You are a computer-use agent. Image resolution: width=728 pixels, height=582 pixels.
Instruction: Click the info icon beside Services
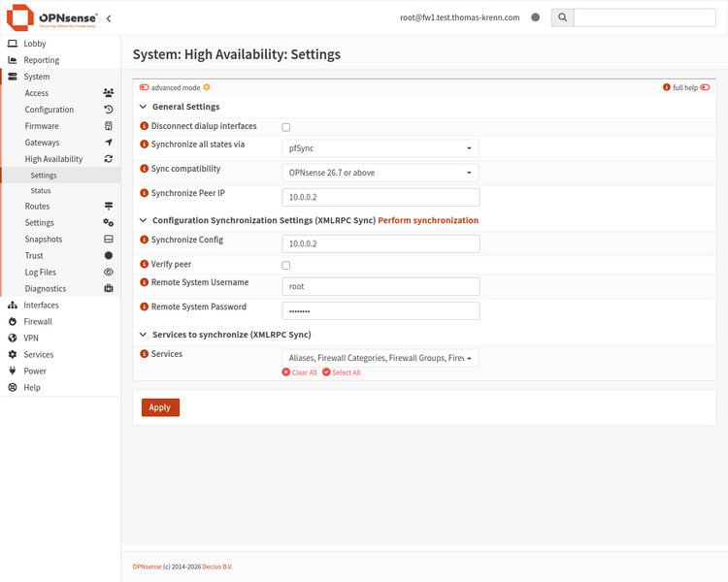click(144, 354)
